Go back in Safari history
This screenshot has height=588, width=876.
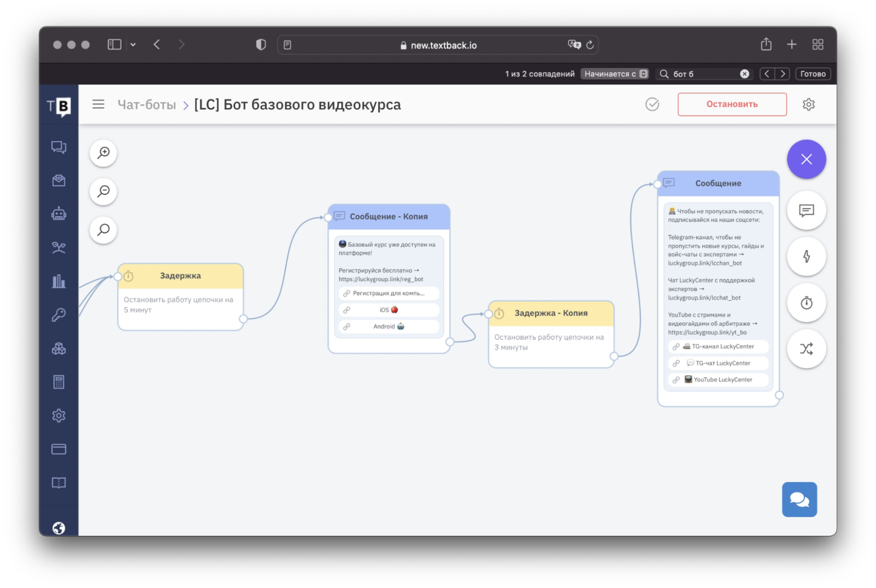(156, 45)
